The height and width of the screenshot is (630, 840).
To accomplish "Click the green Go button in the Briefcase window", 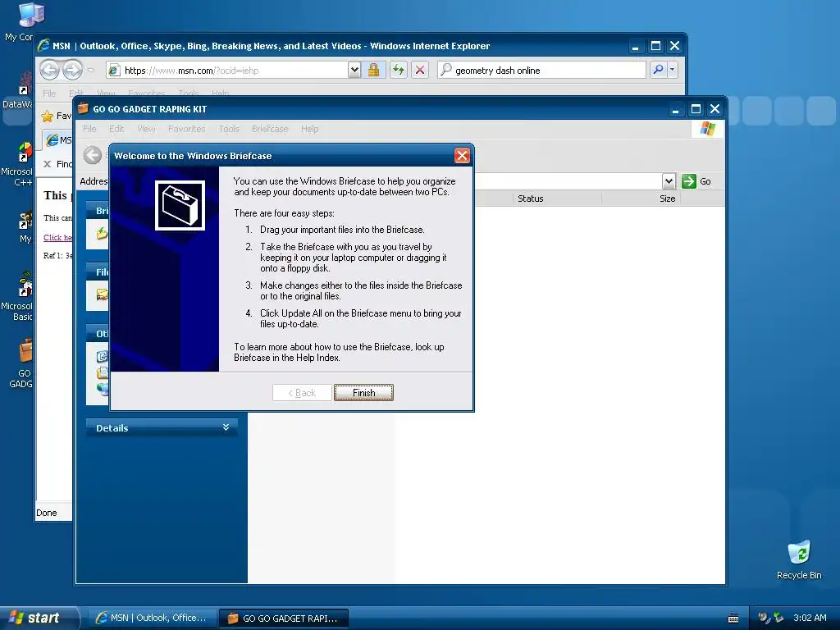I will pos(696,181).
